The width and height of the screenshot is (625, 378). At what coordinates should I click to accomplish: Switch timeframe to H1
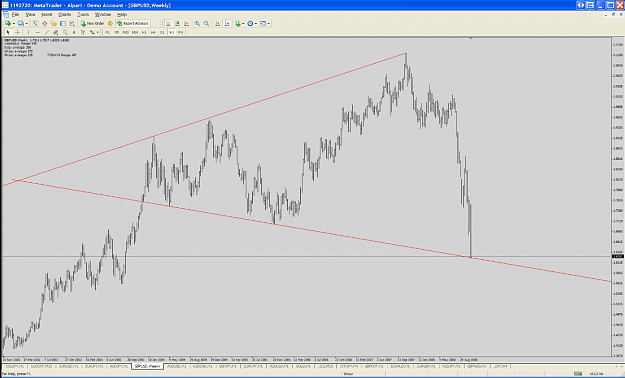click(x=144, y=32)
